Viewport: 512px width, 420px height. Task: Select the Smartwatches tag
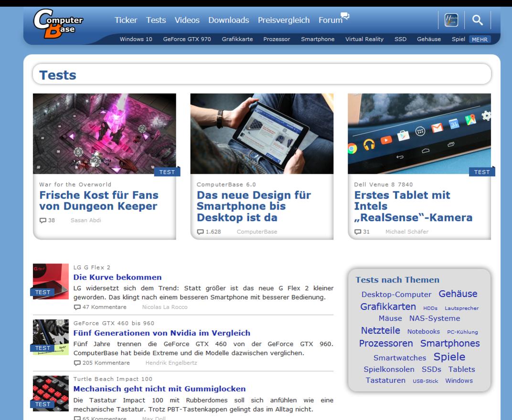(x=400, y=358)
